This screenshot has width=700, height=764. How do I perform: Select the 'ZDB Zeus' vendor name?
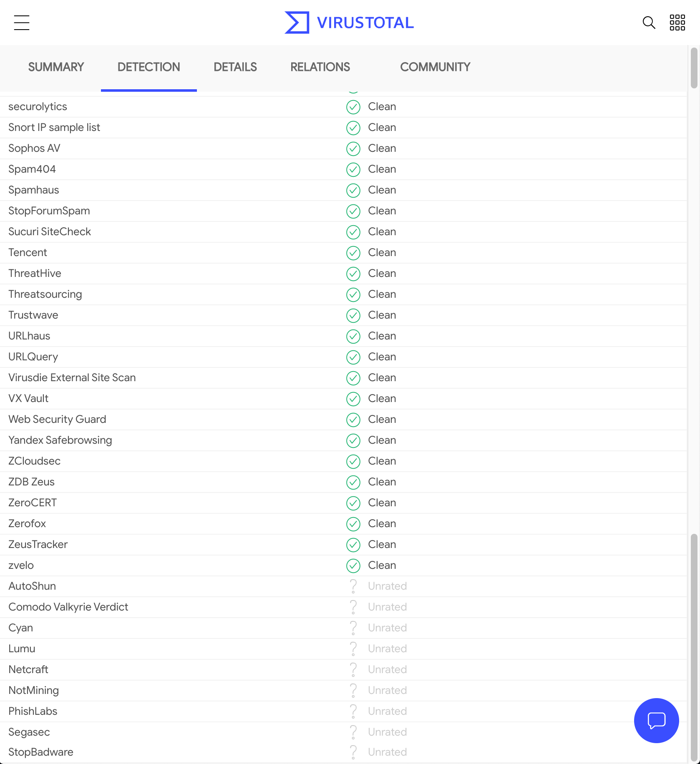coord(31,482)
